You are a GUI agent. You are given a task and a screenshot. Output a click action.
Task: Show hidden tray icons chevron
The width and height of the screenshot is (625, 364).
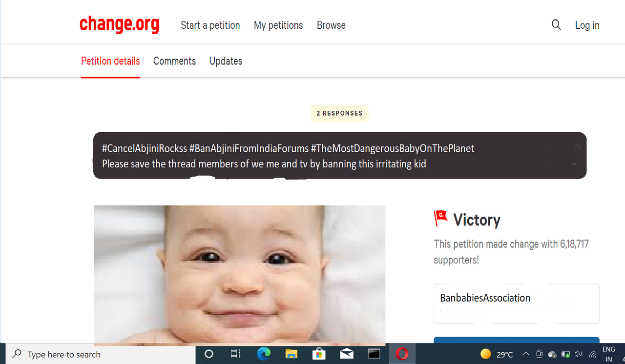pos(525,354)
